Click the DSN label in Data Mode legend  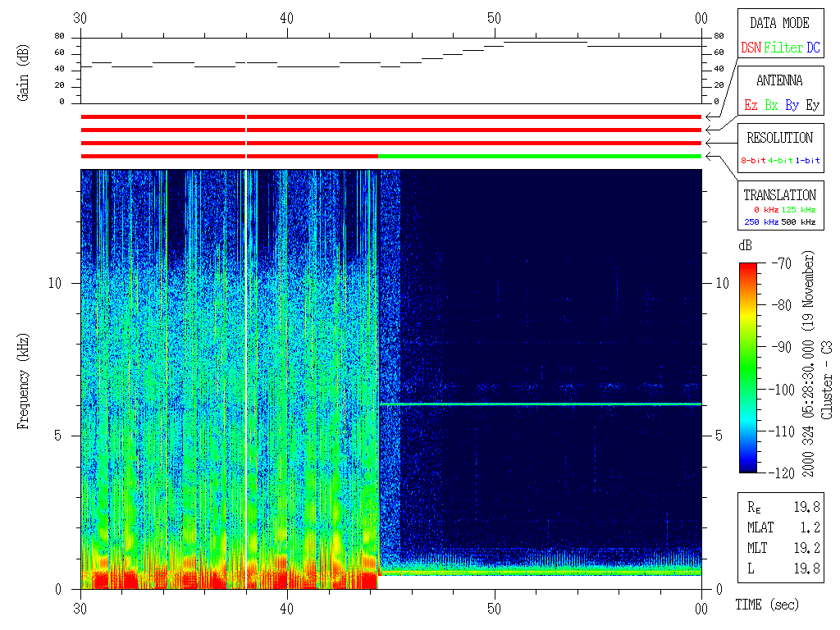pos(751,48)
